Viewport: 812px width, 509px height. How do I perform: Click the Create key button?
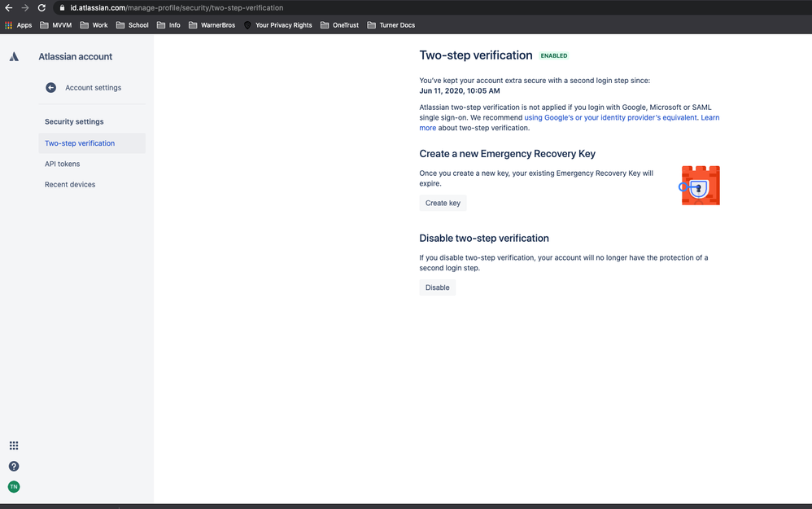[x=443, y=203]
